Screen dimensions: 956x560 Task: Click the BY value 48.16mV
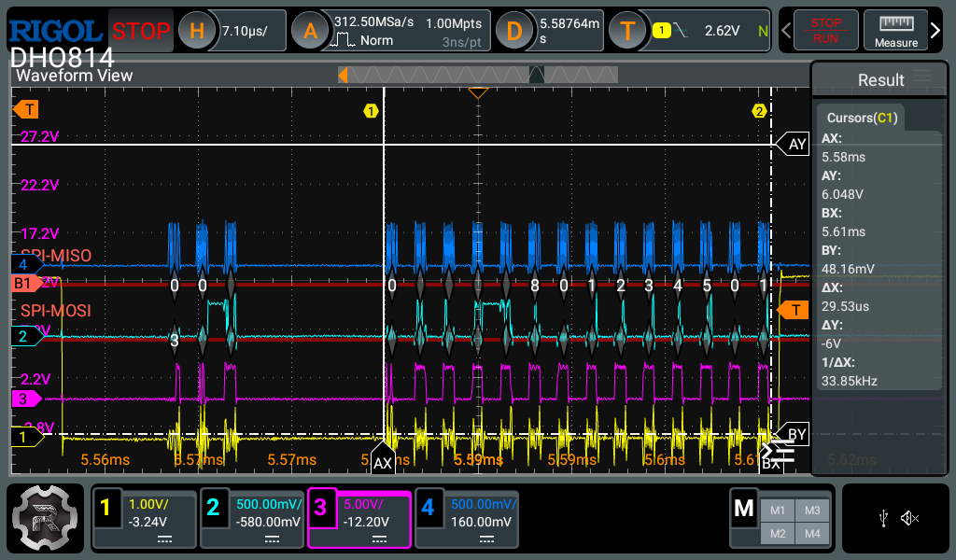tap(848, 269)
